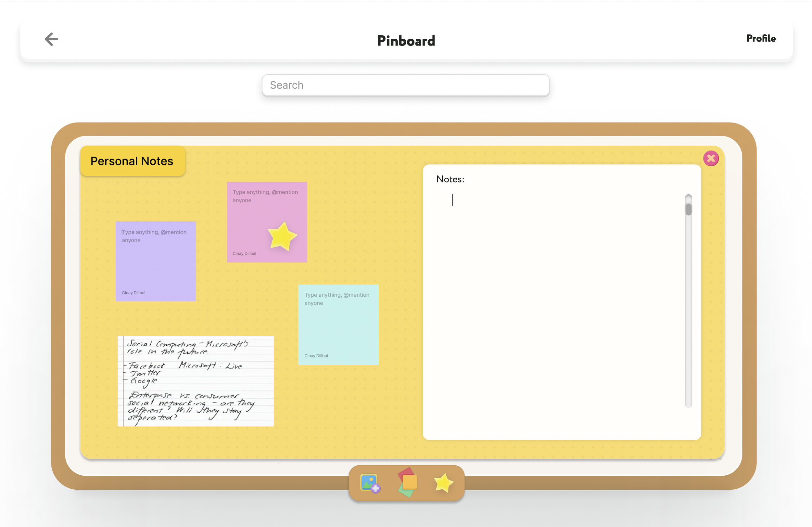Click the star sticker on the pink note
The image size is (812, 527).
pyautogui.click(x=282, y=236)
